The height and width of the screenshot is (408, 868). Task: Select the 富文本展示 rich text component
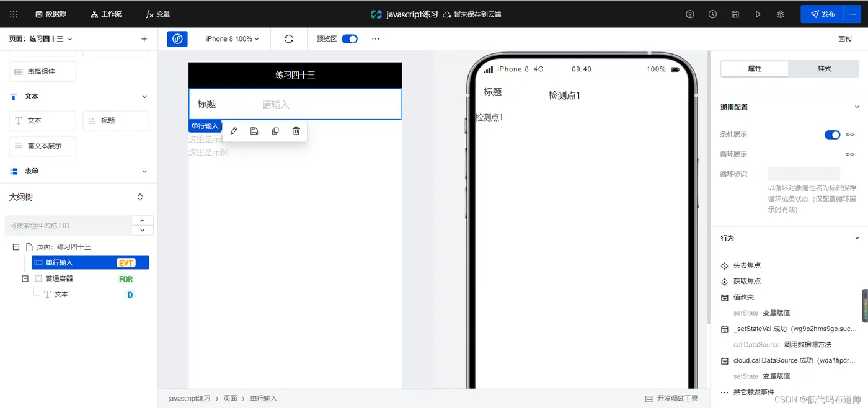tap(42, 146)
